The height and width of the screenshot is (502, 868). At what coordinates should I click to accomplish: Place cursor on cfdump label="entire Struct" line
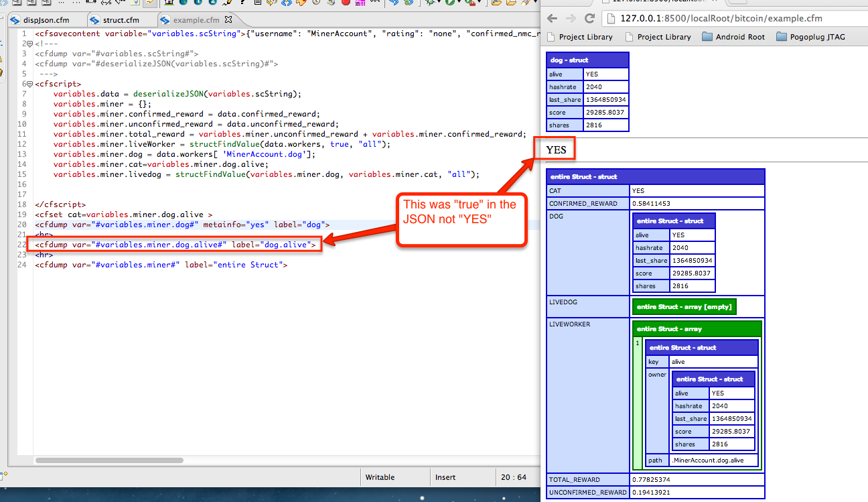161,265
